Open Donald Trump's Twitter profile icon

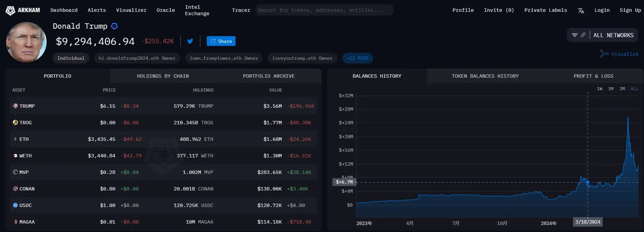coord(190,41)
